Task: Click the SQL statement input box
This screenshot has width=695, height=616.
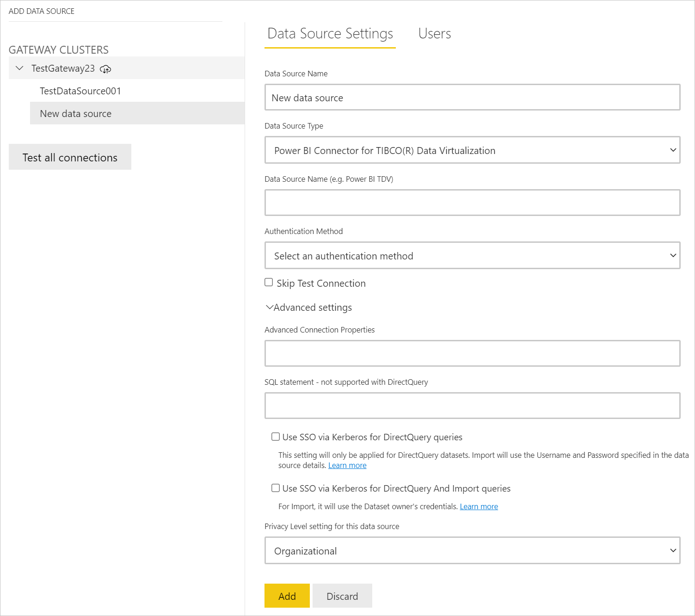Action: pyautogui.click(x=472, y=405)
